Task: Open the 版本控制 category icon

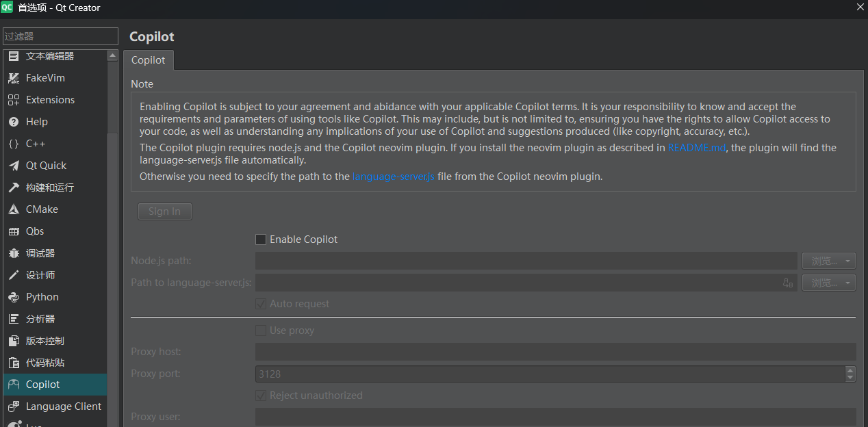Action: click(x=14, y=341)
